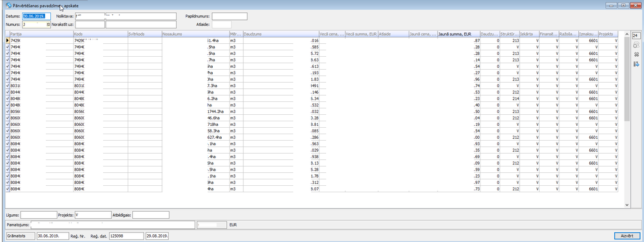Click the Nosaukums column header
Viewport: 644px width, 242px height.
(x=195, y=34)
